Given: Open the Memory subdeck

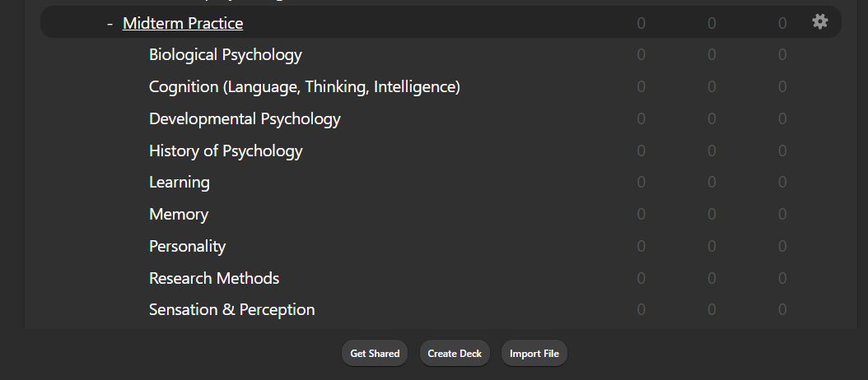Looking at the screenshot, I should (x=179, y=214).
